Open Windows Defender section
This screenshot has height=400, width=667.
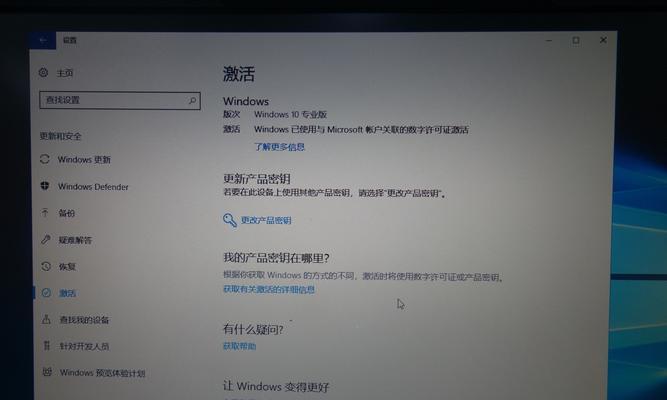click(x=93, y=187)
